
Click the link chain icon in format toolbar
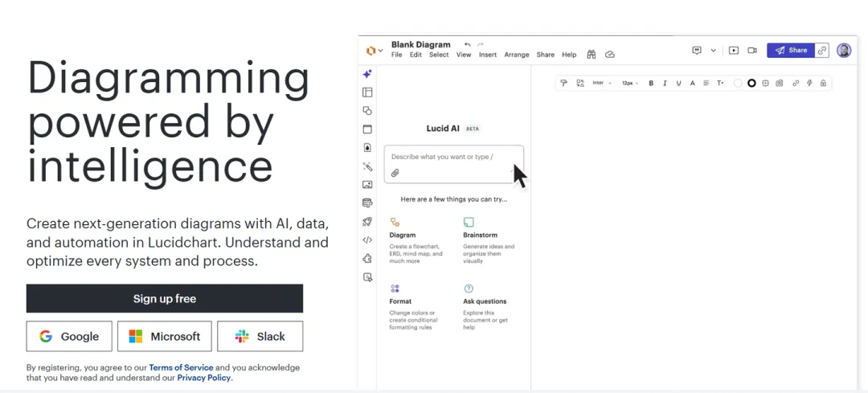coord(796,83)
